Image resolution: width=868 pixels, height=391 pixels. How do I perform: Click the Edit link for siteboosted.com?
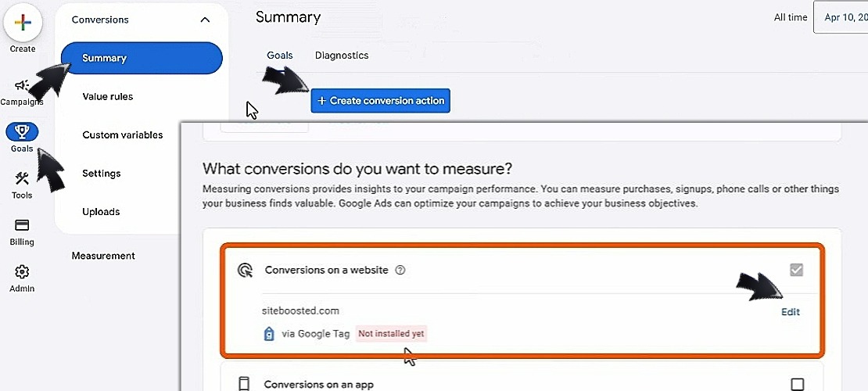791,312
